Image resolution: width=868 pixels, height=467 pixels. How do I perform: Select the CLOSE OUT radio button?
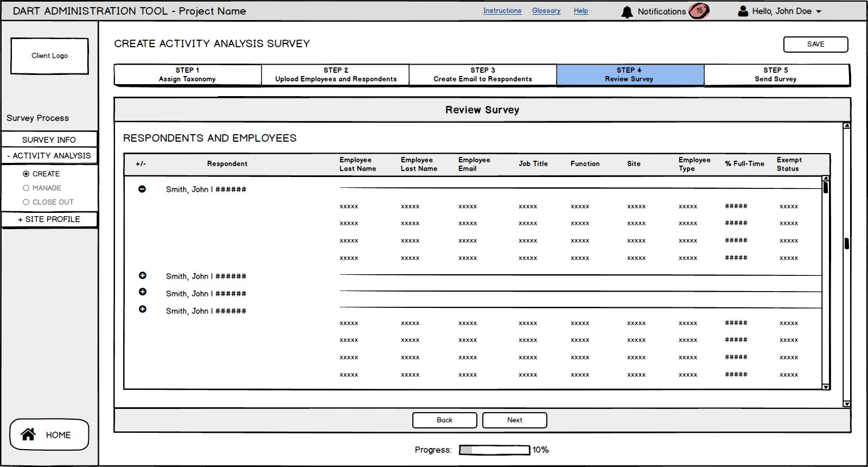[26, 202]
